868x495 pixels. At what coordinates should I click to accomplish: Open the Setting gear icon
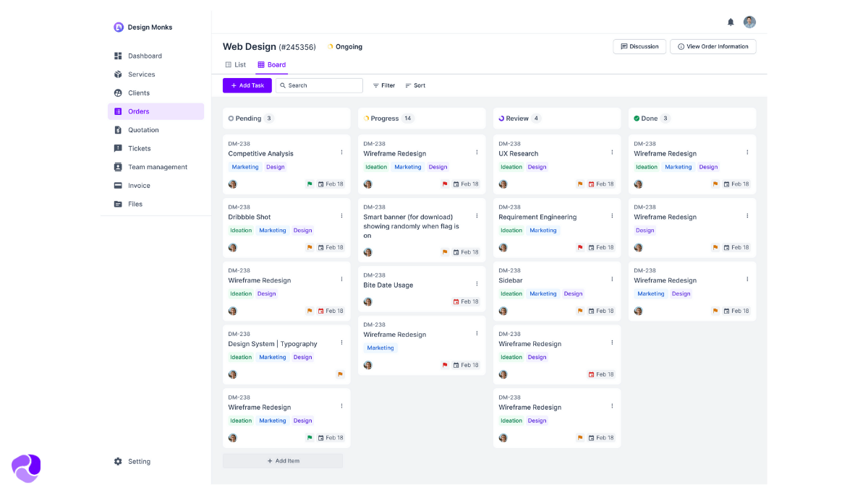click(118, 461)
